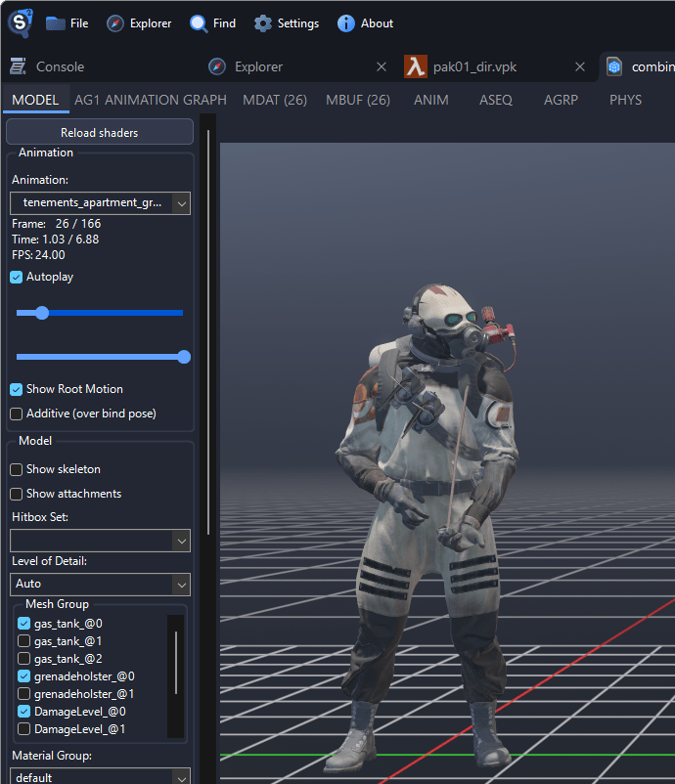The image size is (675, 784).
Task: Open the About menu item
Action: [365, 23]
